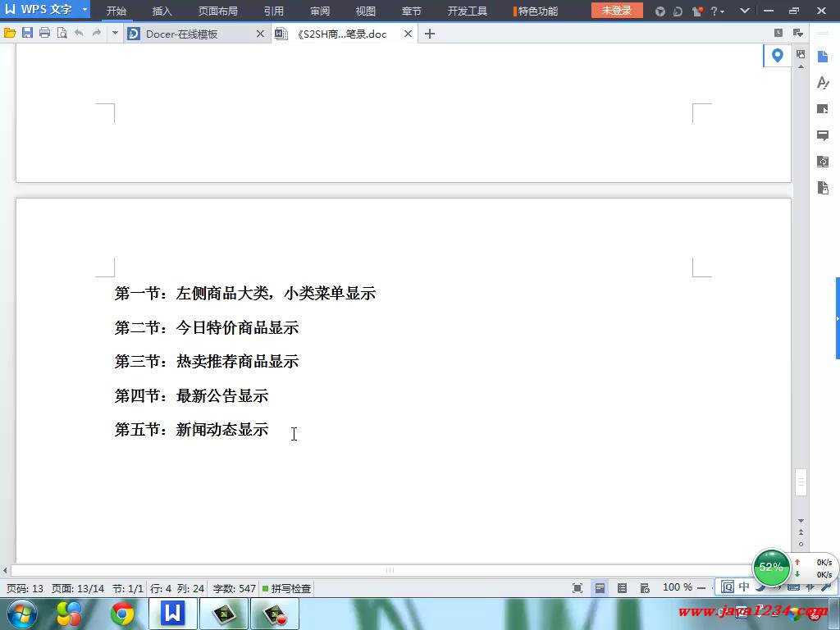Click the speech-bubble feedback icon in title bar

coord(678,11)
